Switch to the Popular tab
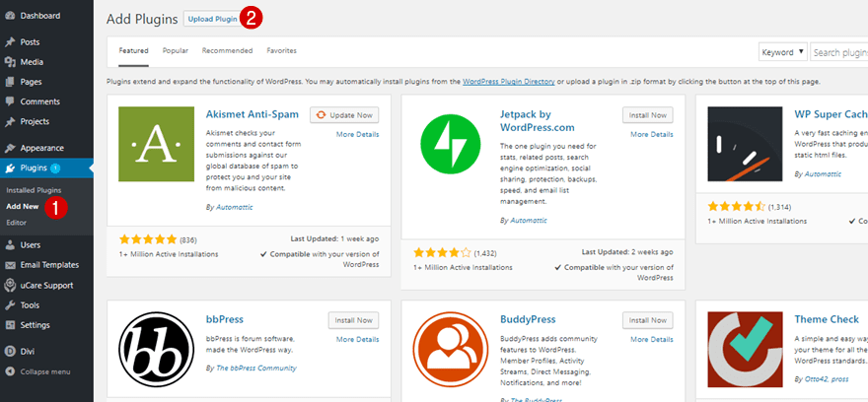The width and height of the screenshot is (868, 402). pyautogui.click(x=176, y=50)
